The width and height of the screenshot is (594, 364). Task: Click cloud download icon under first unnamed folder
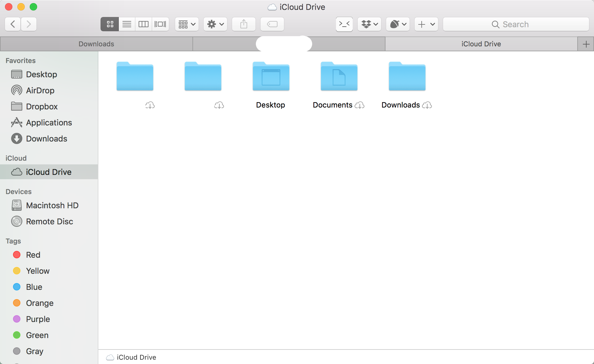150,105
